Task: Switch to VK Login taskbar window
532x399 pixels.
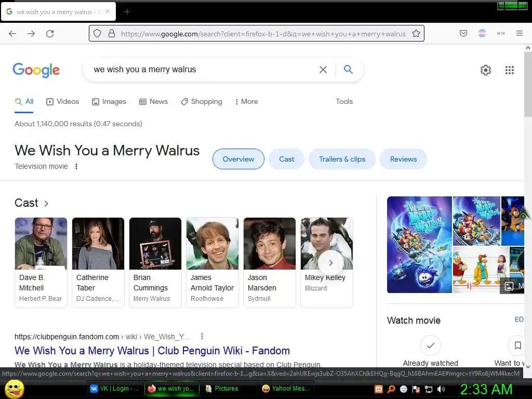Action: click(114, 389)
